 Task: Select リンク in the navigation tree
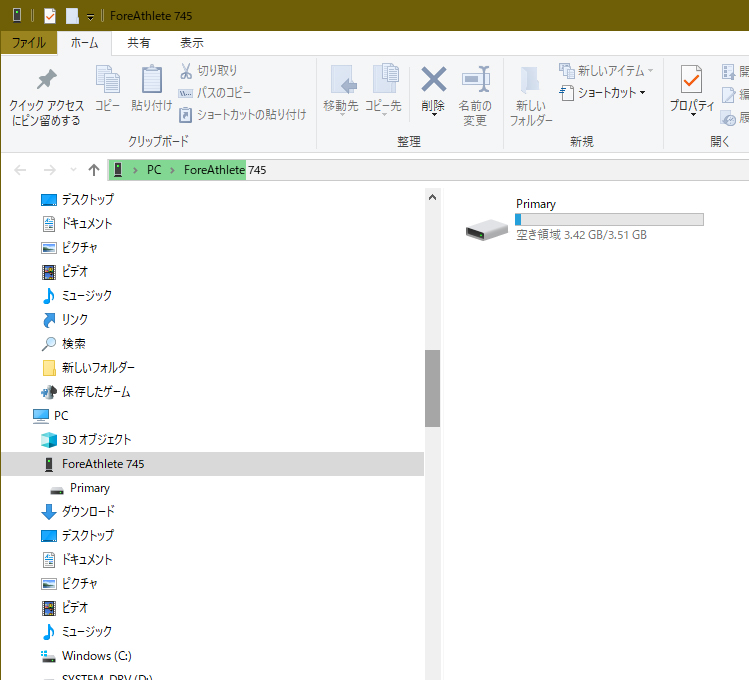click(65, 319)
